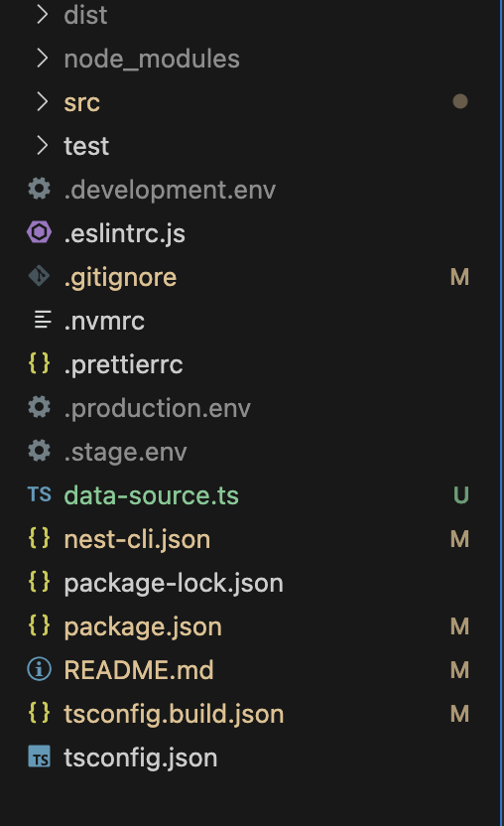Expand the test folder chevron
Screen dimensions: 504x826
click(x=42, y=145)
